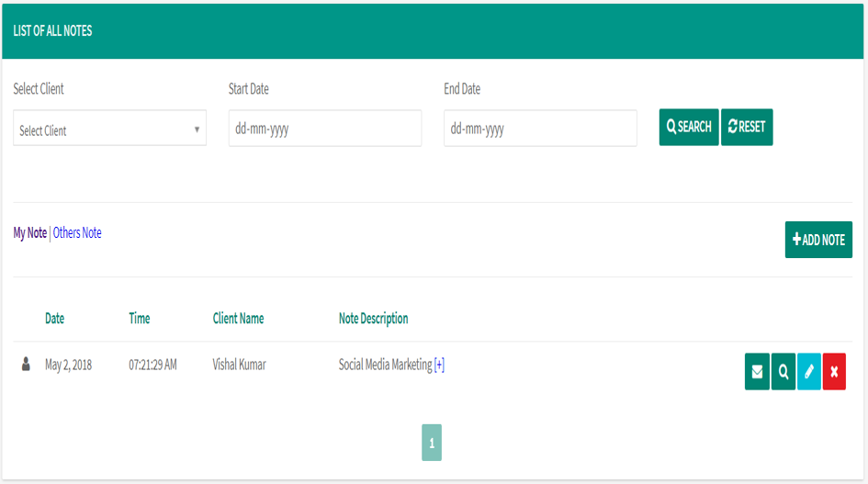Screen dimensions: 868x484
Task: Delete the Vishal Kumar note
Action: pos(834,372)
